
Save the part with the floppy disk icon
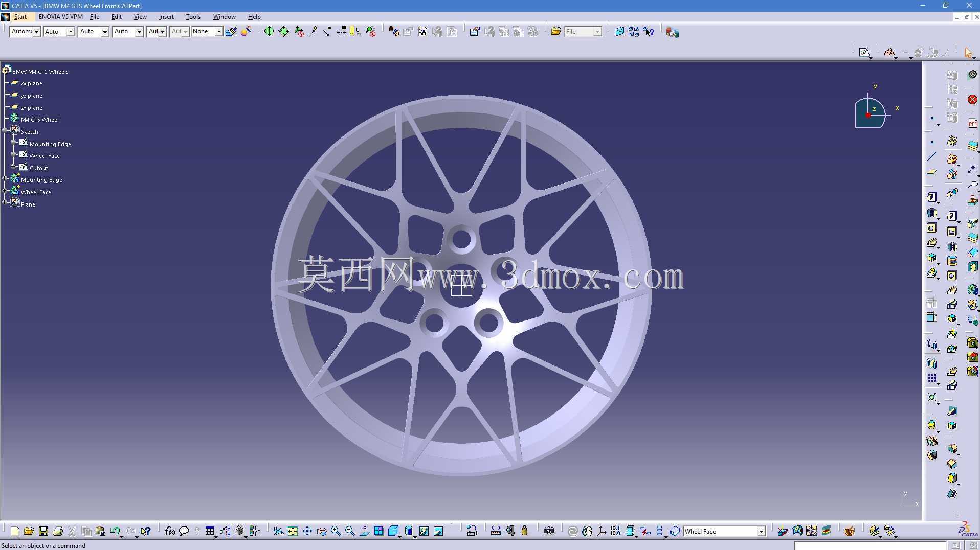[x=43, y=531]
